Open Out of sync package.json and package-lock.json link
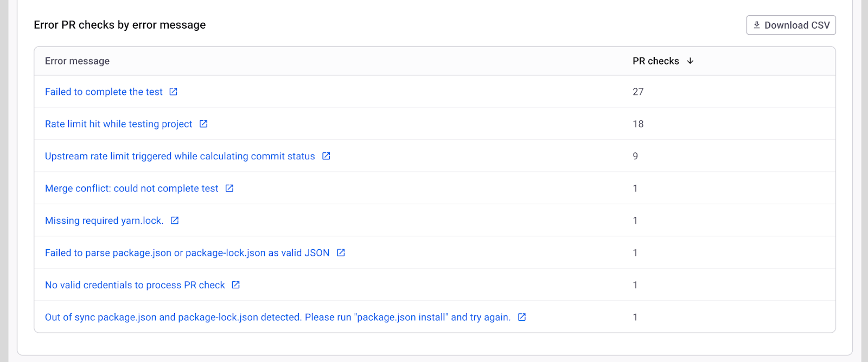This screenshot has height=362, width=868. pyautogui.click(x=277, y=318)
